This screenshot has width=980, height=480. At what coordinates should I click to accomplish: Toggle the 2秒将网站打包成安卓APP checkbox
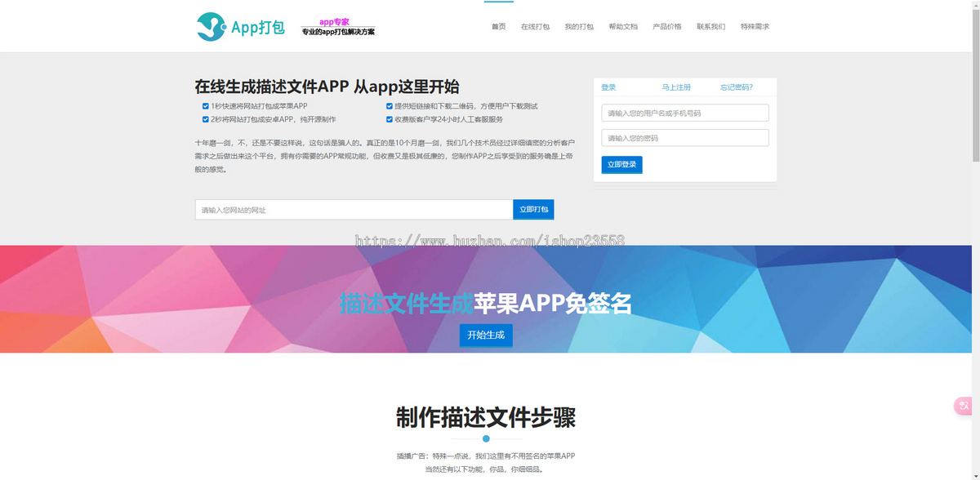click(206, 119)
